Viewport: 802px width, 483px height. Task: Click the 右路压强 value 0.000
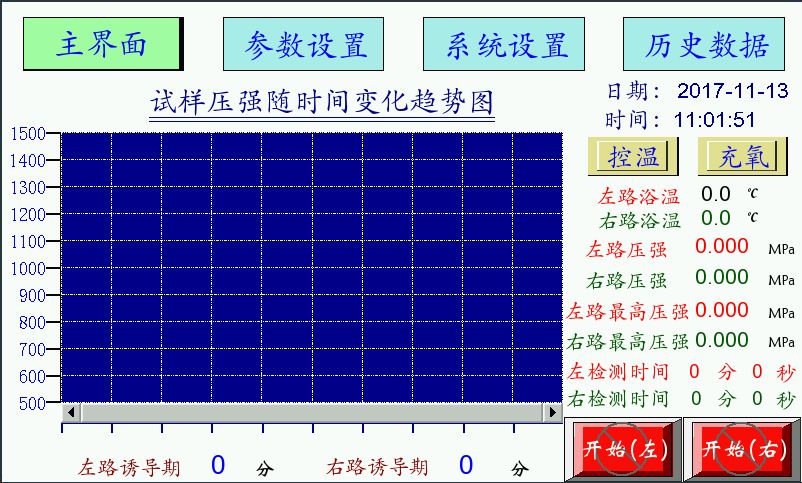pyautogui.click(x=722, y=277)
